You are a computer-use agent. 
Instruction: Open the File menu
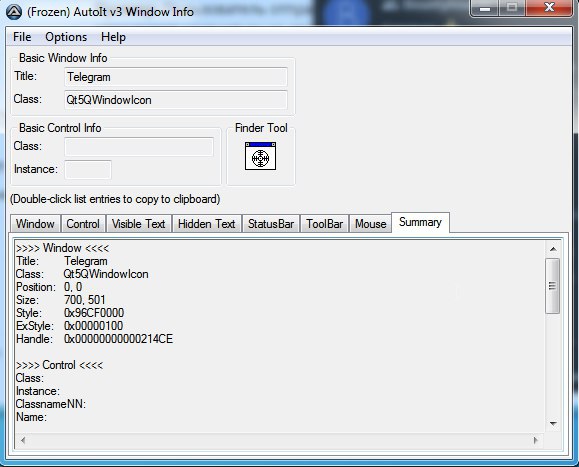[x=22, y=37]
